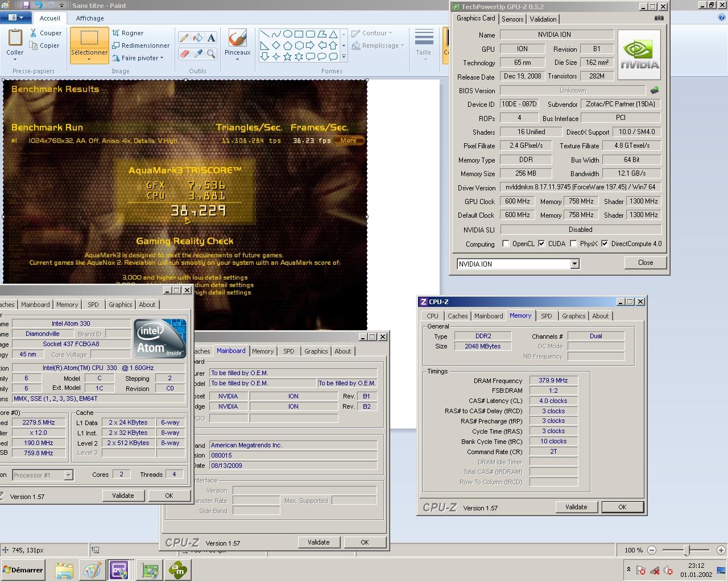Click the Undo arrow in Paint's title bar
Viewport: 728px width, 582px height.
coord(39,5)
